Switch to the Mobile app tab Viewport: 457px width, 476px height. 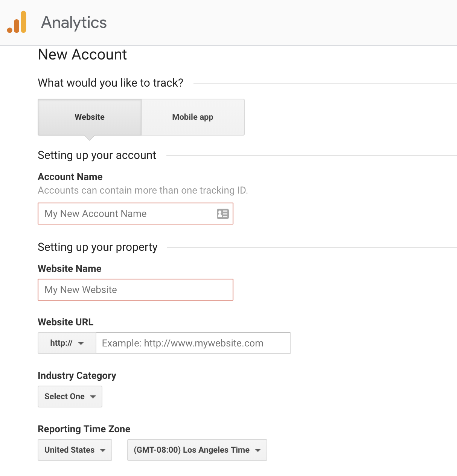coord(193,117)
